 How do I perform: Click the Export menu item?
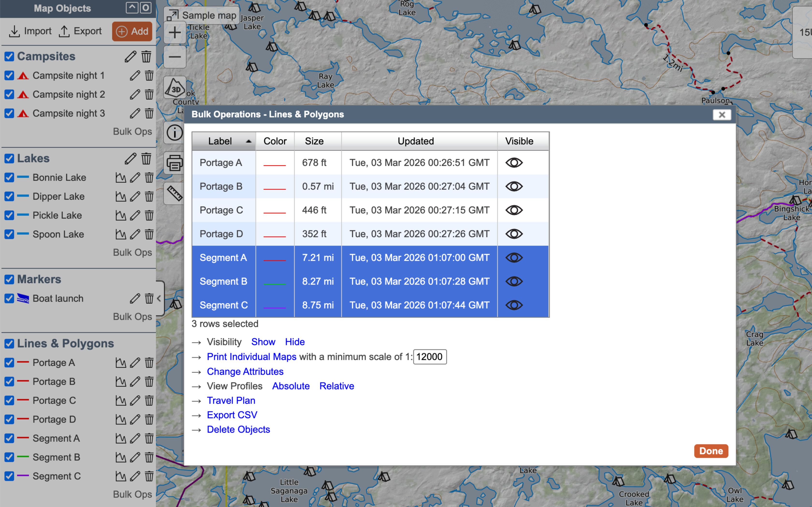[80, 31]
